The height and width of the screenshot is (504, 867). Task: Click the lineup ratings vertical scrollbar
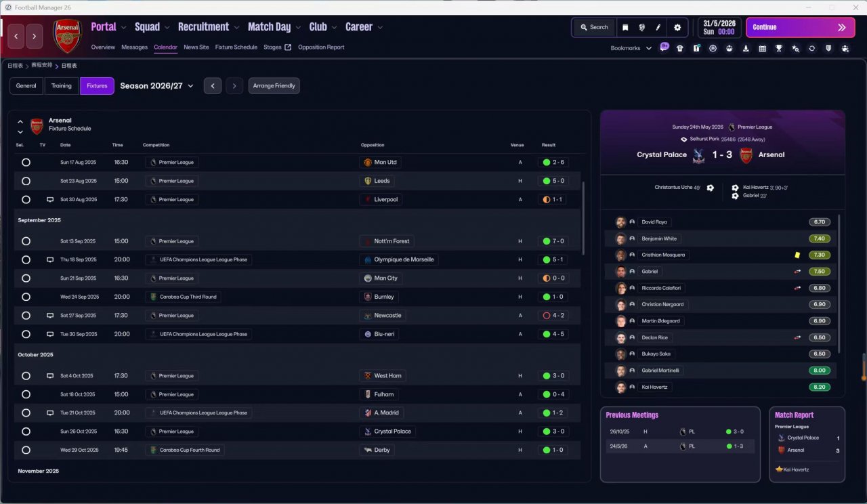839,284
